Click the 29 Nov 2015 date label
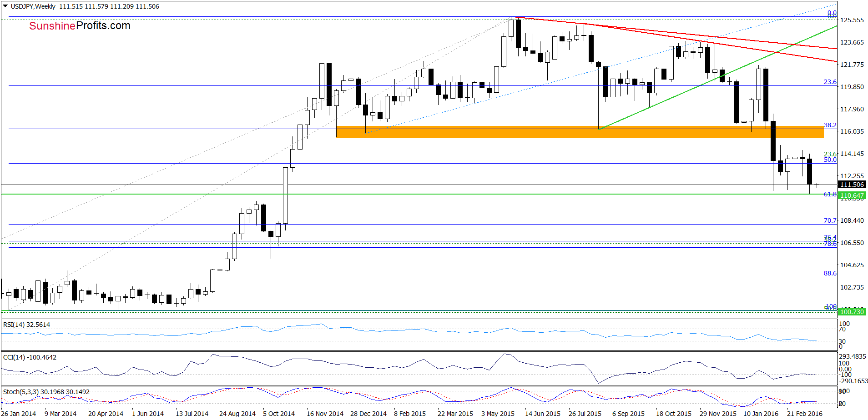 pyautogui.click(x=718, y=414)
